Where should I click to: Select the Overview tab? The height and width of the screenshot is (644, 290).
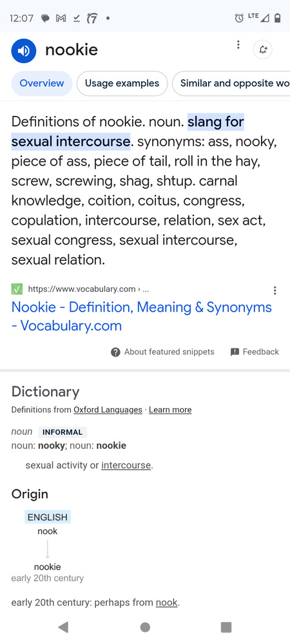41,83
